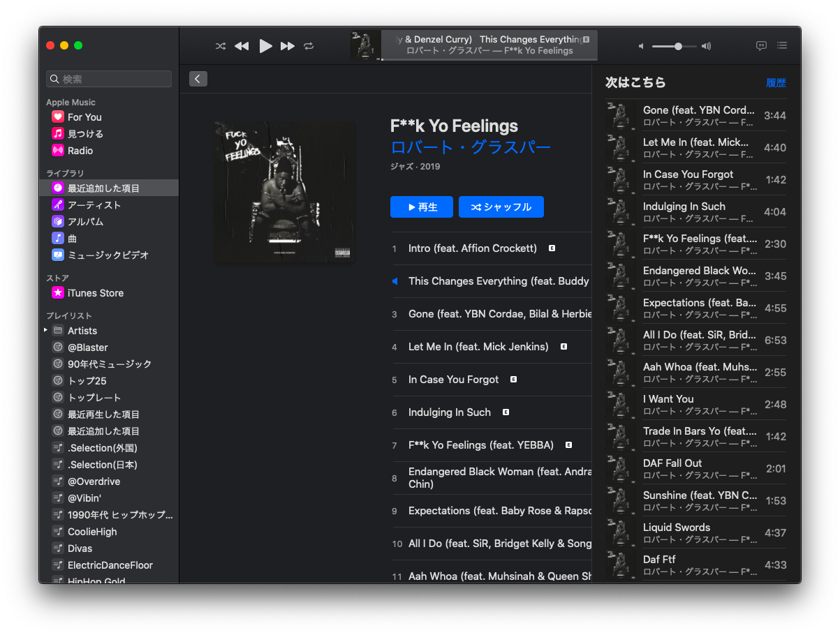Toggle repeat mode
The width and height of the screenshot is (840, 635).
tap(309, 46)
